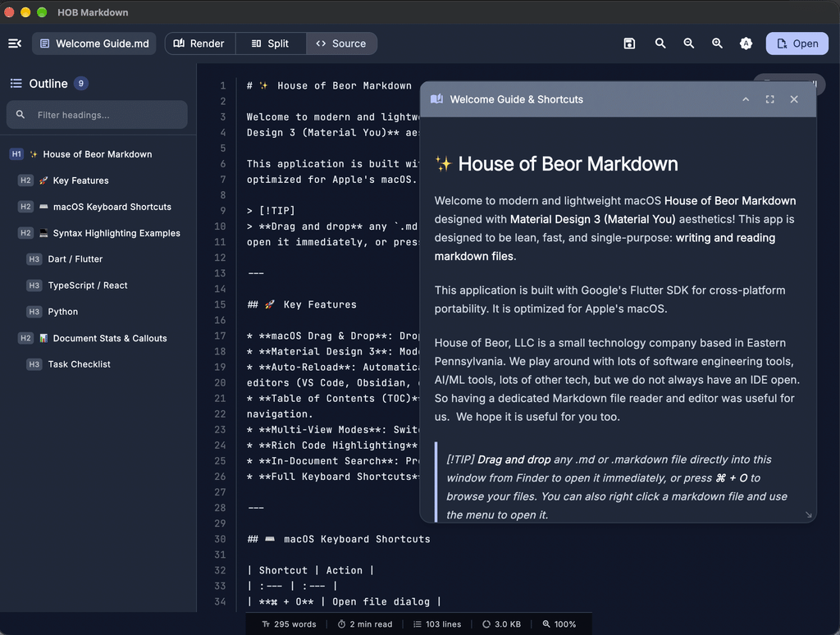Click the zoom out magnifier icon
Viewport: 840px width, 635px height.
pyautogui.click(x=689, y=43)
